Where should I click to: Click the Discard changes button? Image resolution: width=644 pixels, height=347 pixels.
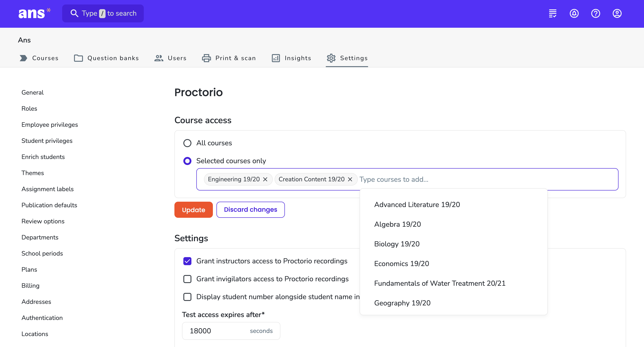pos(250,210)
